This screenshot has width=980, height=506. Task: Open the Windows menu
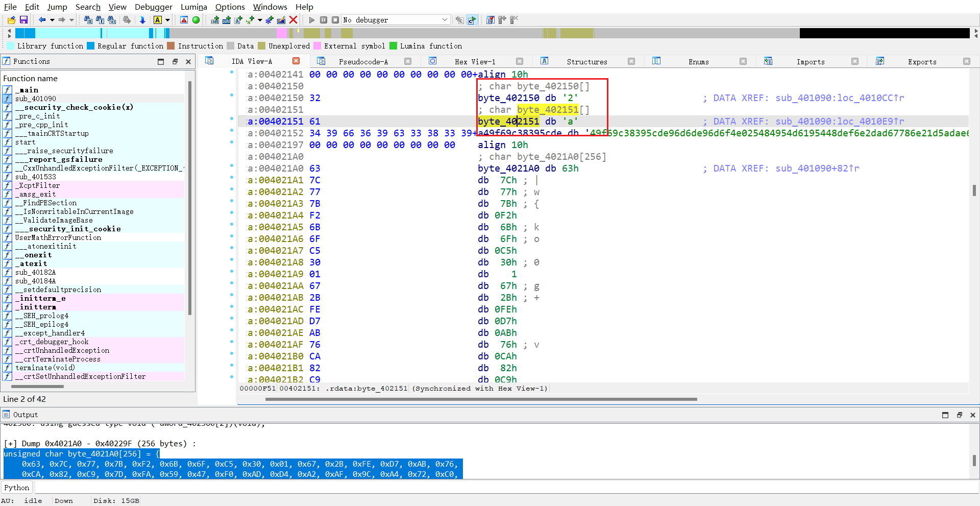pos(270,7)
